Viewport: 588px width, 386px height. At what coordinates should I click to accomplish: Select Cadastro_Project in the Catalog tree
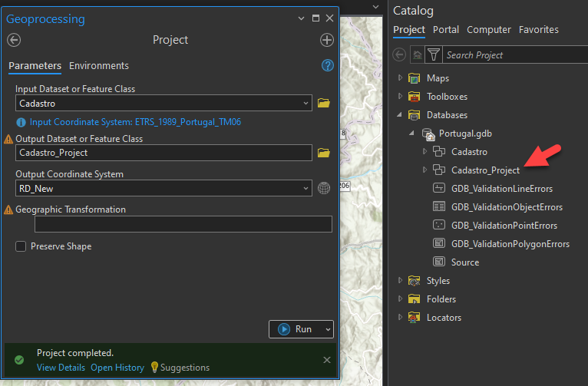click(485, 170)
